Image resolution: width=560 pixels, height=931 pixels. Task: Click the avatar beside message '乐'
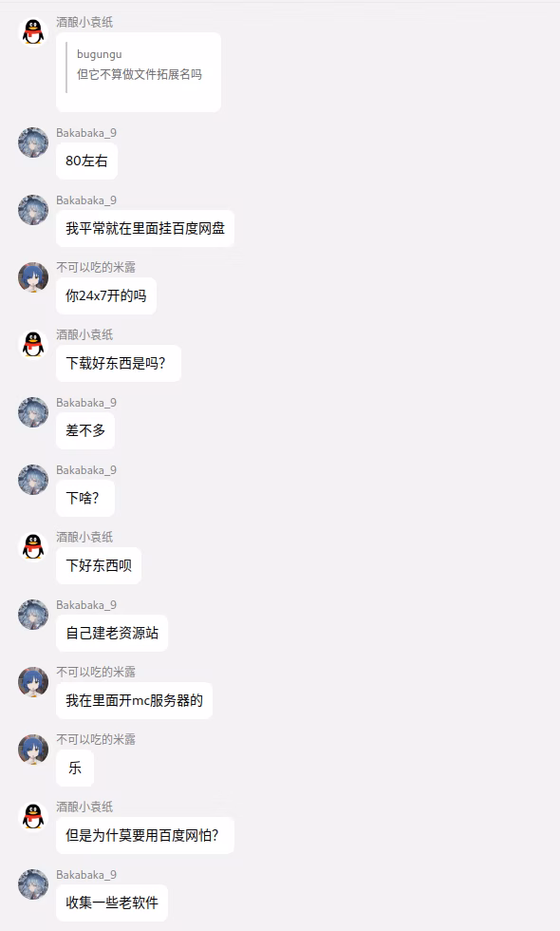tap(33, 750)
